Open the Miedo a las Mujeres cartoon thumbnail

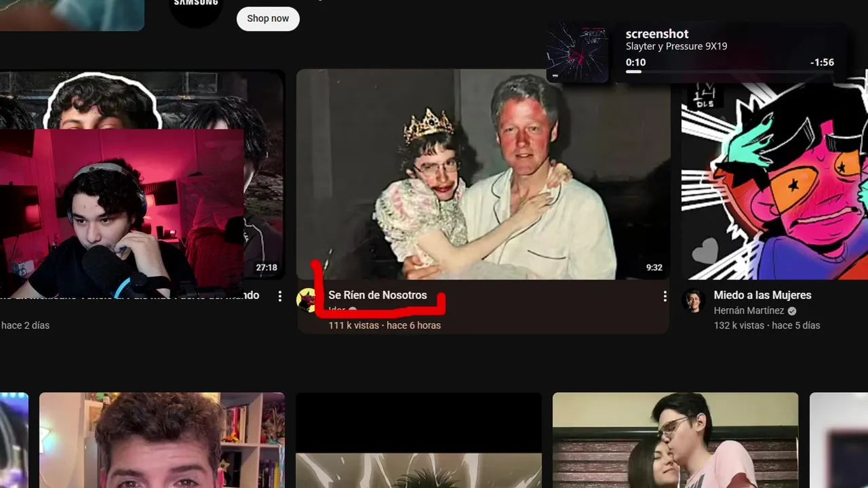click(774, 174)
